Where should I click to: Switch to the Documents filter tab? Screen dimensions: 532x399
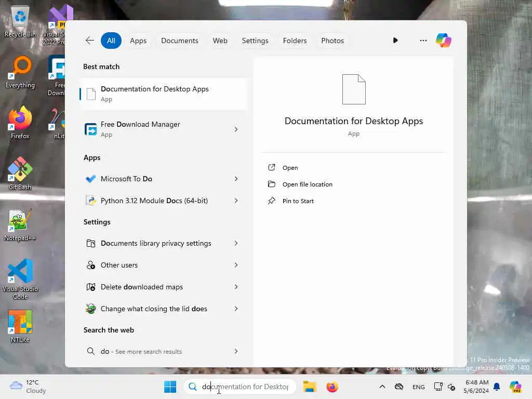pyautogui.click(x=179, y=41)
